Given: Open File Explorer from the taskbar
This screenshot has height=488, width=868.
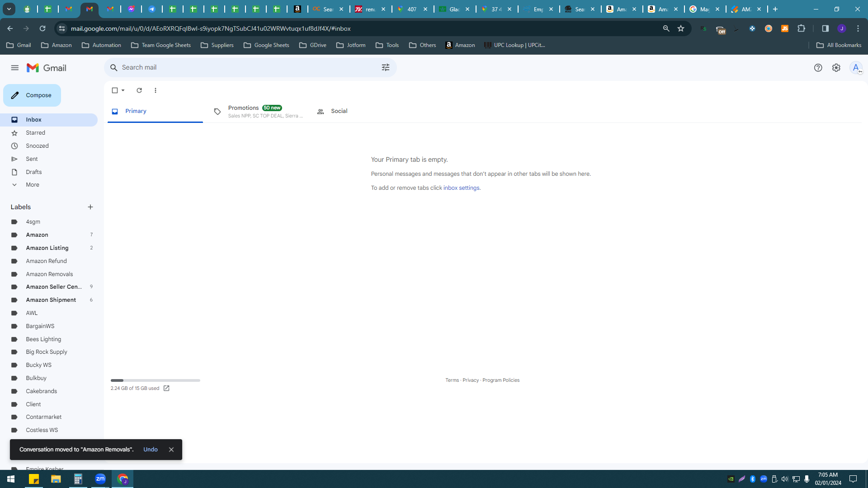Looking at the screenshot, I should tap(56, 479).
